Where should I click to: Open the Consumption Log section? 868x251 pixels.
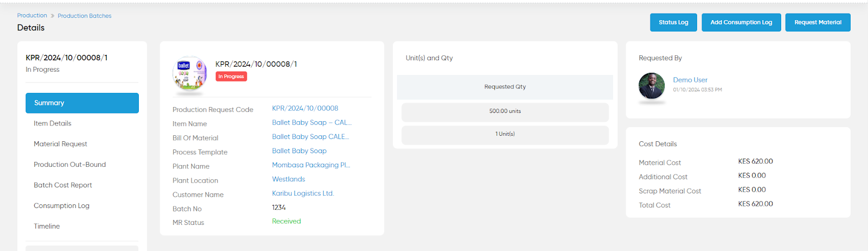tap(62, 206)
